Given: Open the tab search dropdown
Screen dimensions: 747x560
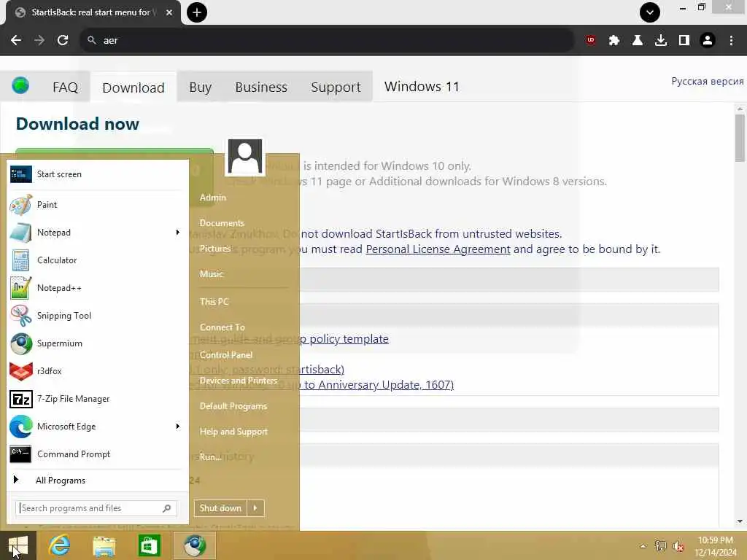Looking at the screenshot, I should [650, 12].
